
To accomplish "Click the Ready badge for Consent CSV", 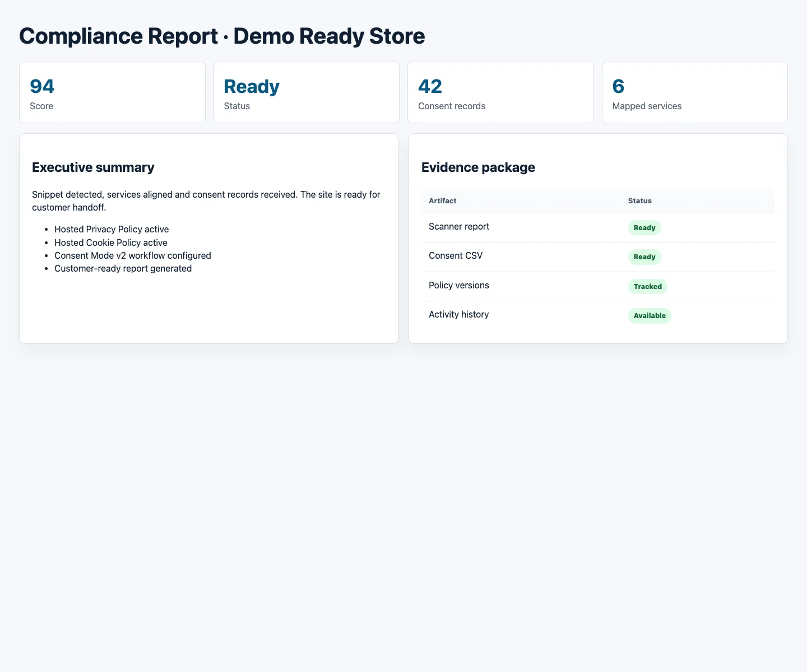I will pyautogui.click(x=644, y=257).
